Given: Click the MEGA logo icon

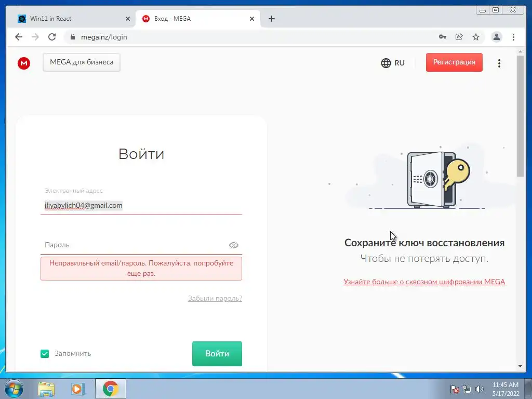Looking at the screenshot, I should [24, 63].
